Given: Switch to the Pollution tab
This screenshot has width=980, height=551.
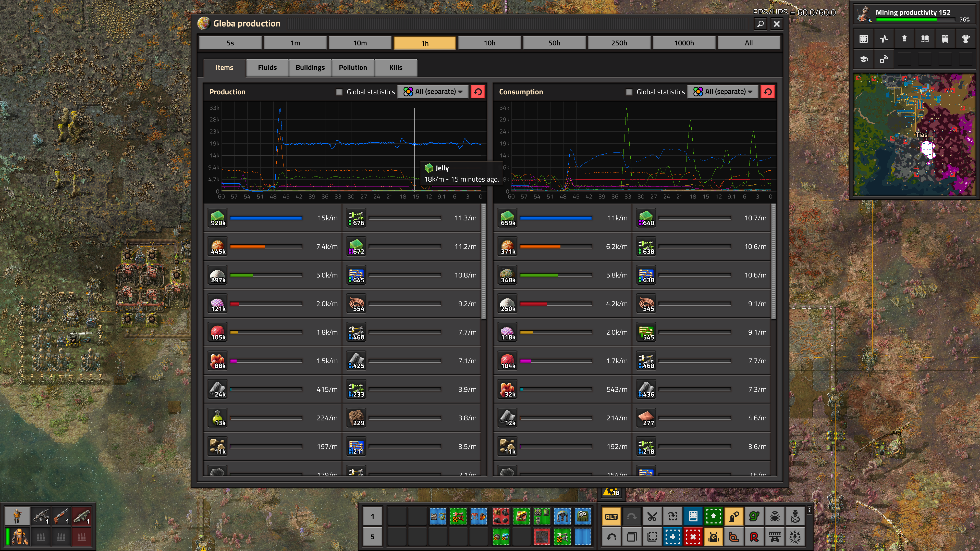Looking at the screenshot, I should click(x=353, y=68).
